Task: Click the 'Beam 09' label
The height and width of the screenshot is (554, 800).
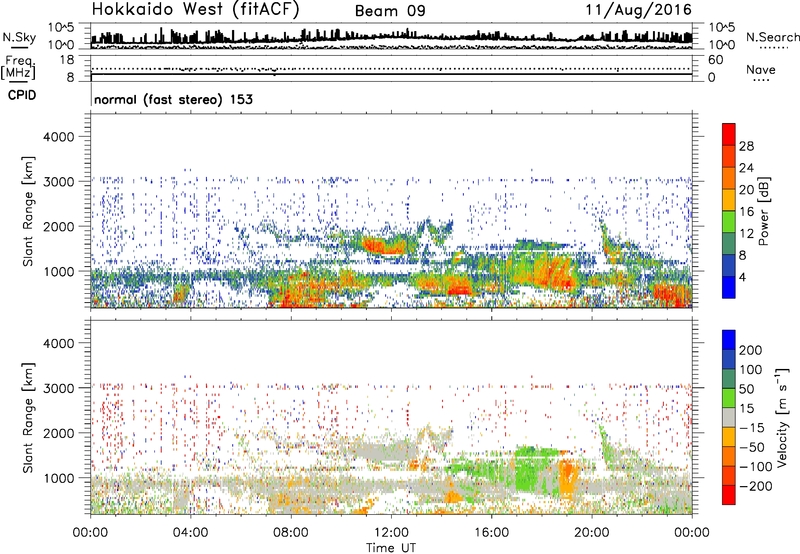Action: click(x=390, y=11)
